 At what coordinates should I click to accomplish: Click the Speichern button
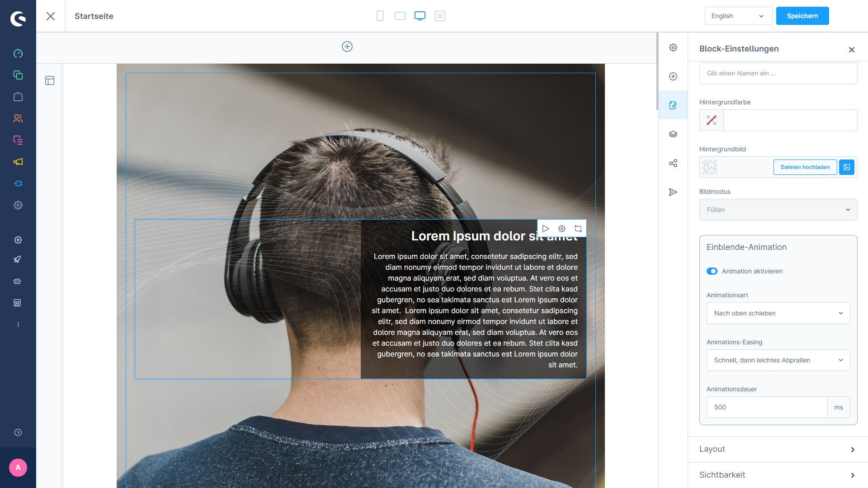(x=802, y=15)
